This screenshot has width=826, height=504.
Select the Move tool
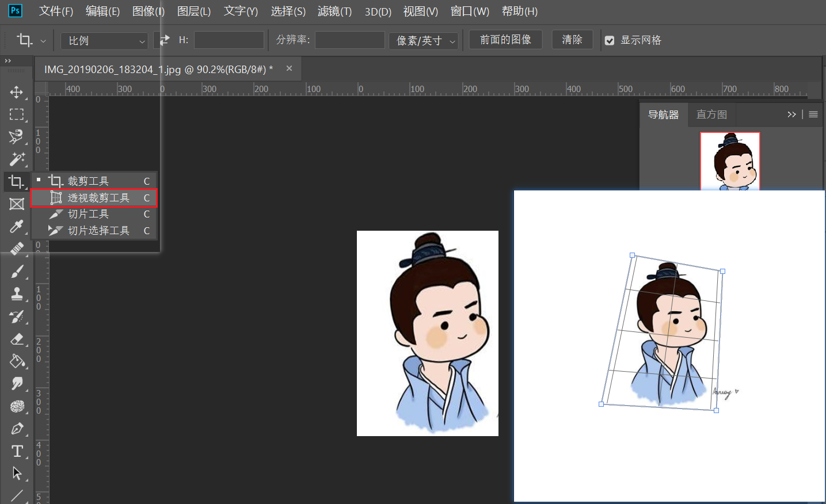coord(17,92)
